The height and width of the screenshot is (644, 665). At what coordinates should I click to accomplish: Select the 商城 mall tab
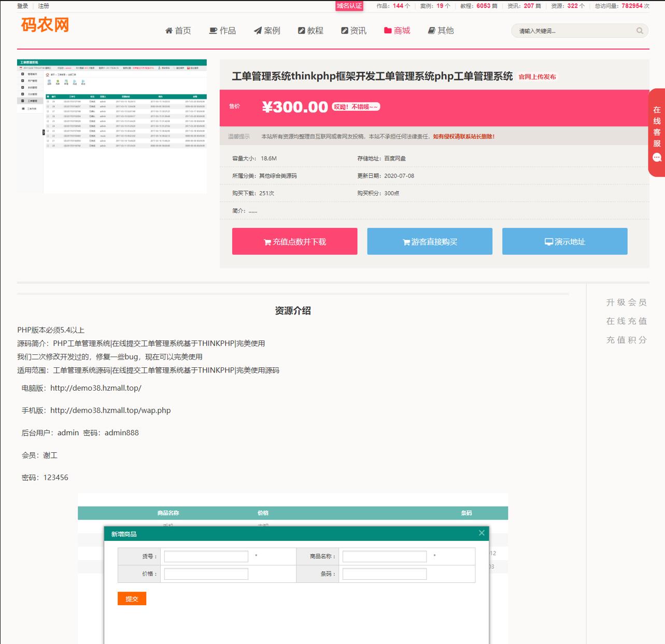click(397, 31)
